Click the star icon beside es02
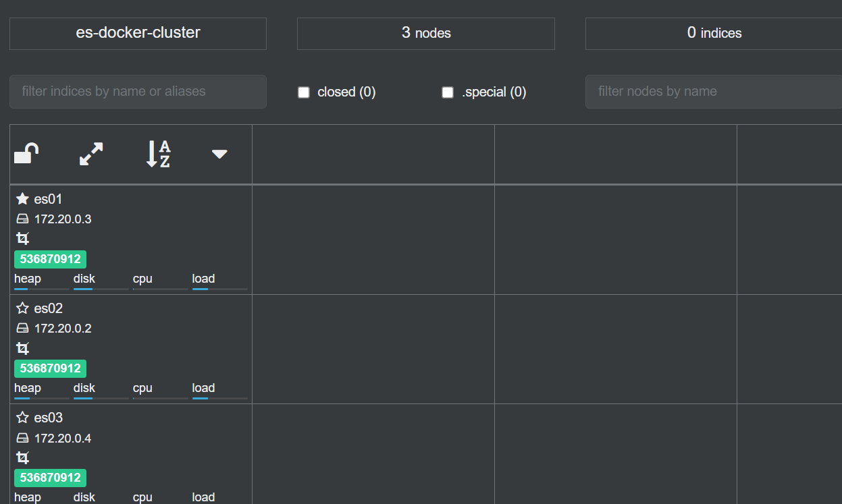842x504 pixels. [22, 308]
